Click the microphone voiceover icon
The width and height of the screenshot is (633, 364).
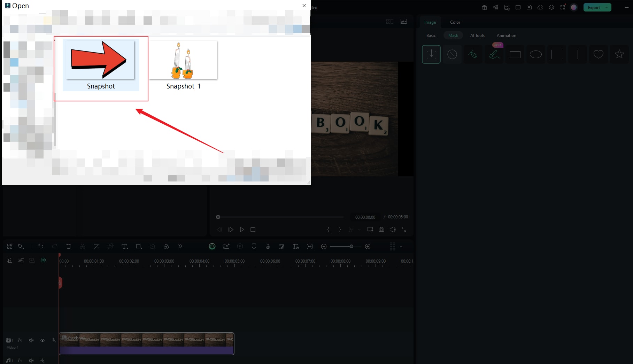[x=268, y=246]
